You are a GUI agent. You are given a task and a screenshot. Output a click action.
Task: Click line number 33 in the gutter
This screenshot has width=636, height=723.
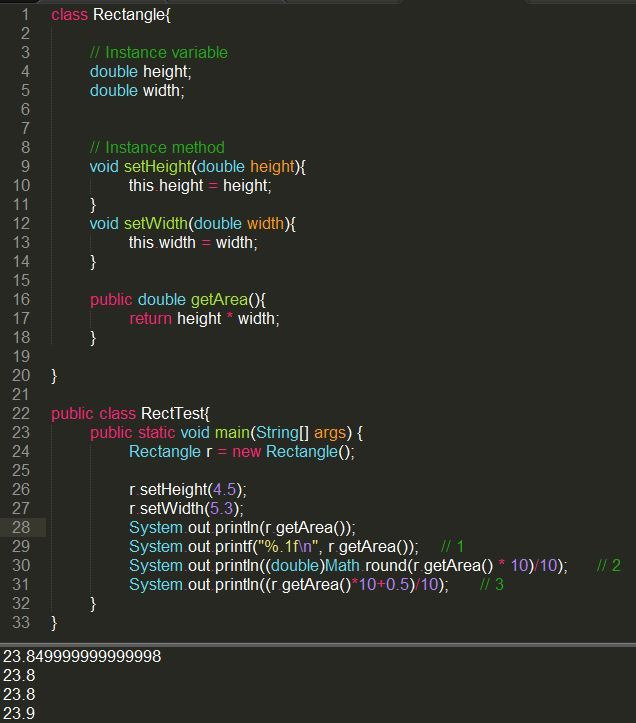pyautogui.click(x=21, y=622)
